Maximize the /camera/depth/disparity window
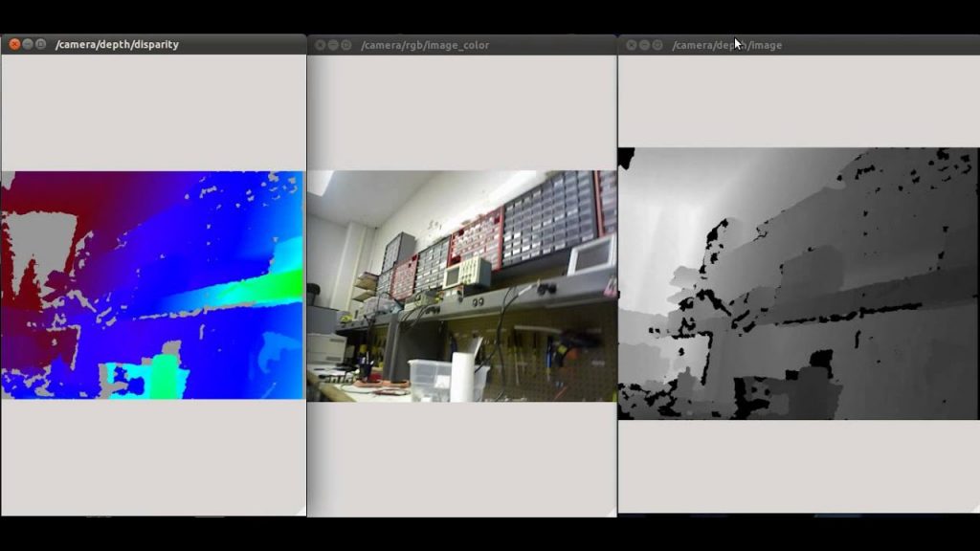Viewport: 980px width, 551px height. coord(40,44)
